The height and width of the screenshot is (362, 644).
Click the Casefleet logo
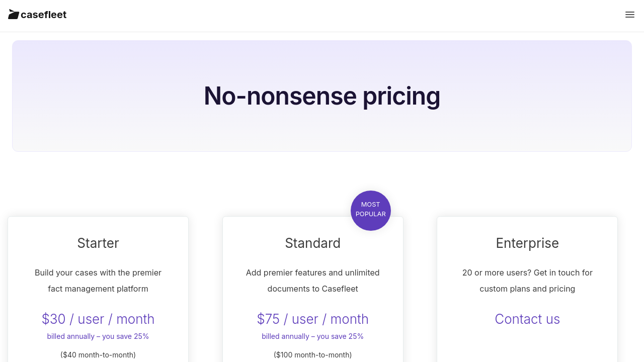tap(14, 15)
